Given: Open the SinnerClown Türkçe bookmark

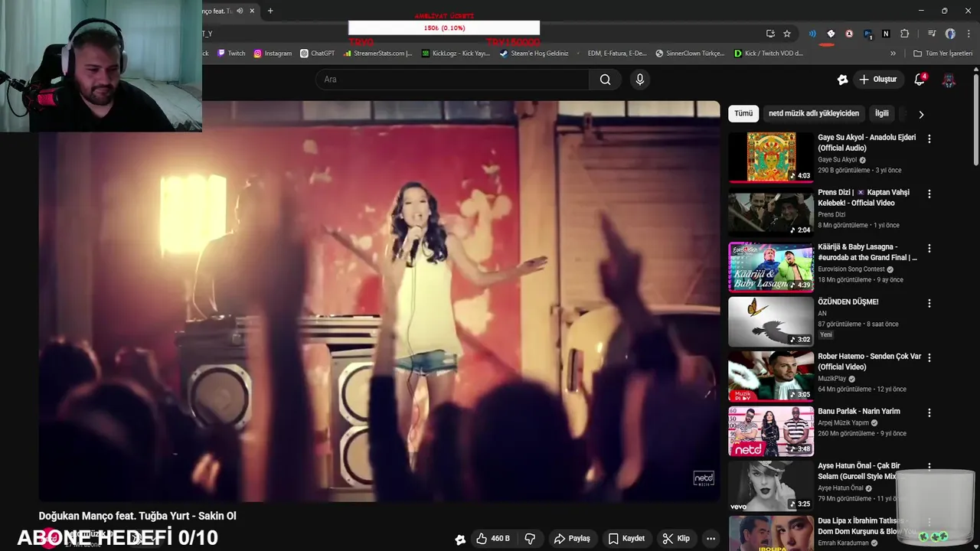Looking at the screenshot, I should coord(690,54).
